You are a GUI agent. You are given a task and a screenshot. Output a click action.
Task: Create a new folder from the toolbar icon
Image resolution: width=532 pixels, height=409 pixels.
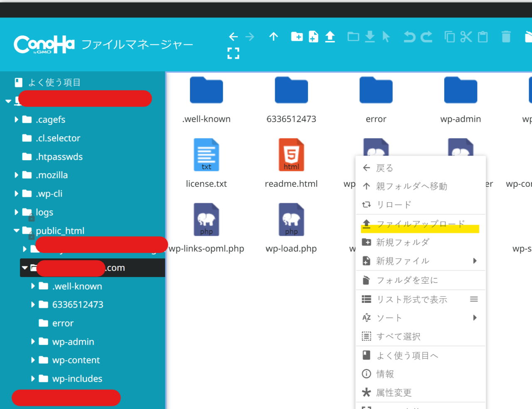[x=297, y=37]
